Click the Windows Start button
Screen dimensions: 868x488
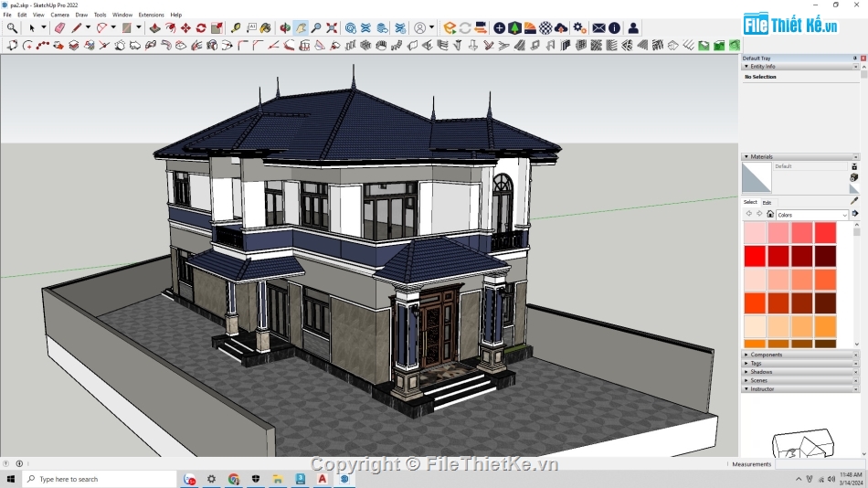click(11, 479)
